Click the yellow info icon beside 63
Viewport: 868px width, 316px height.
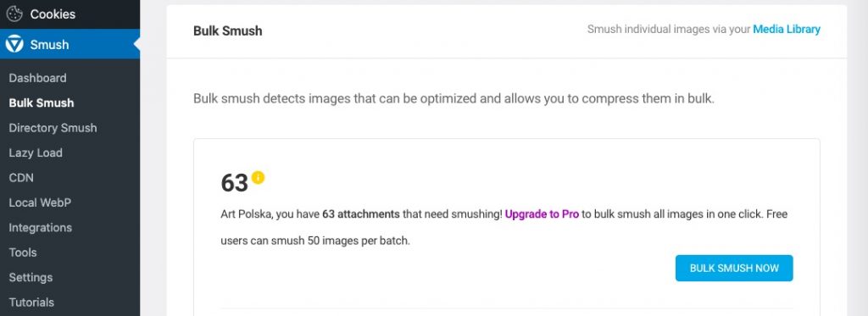(x=258, y=177)
